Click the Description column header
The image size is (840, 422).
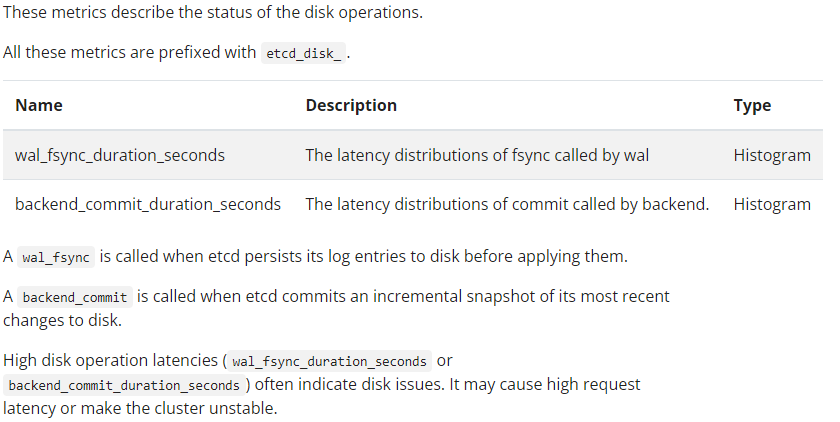click(x=351, y=105)
